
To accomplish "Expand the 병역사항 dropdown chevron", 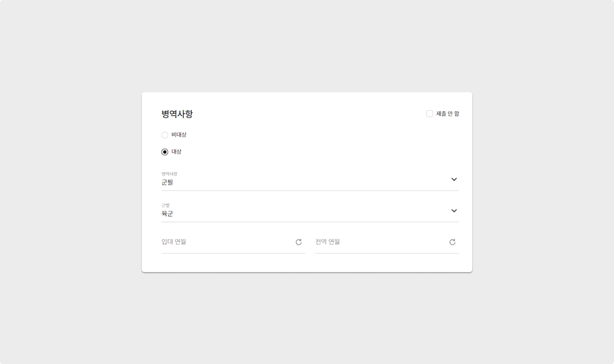I will (454, 179).
